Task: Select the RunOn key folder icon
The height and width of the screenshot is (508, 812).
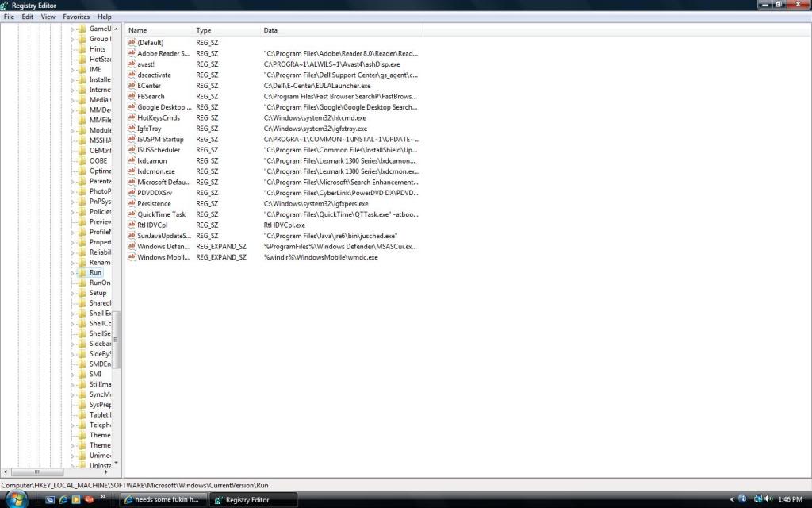Action: pyautogui.click(x=82, y=283)
